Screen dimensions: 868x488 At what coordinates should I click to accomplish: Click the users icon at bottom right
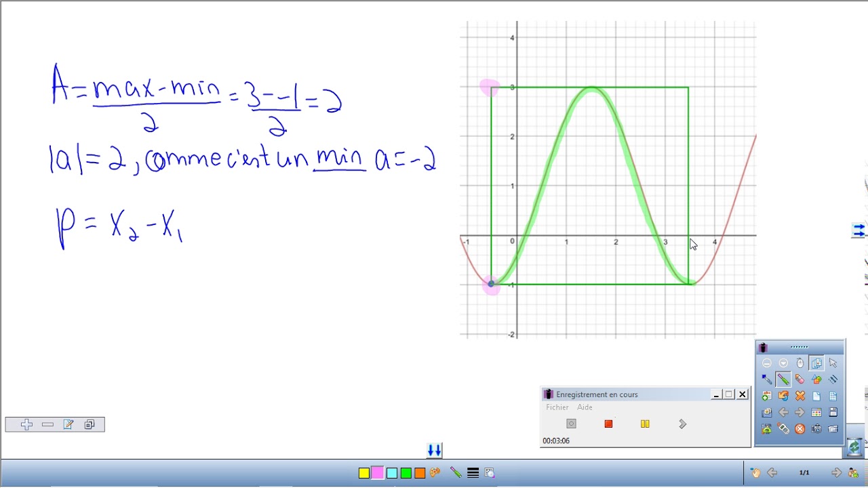[853, 473]
